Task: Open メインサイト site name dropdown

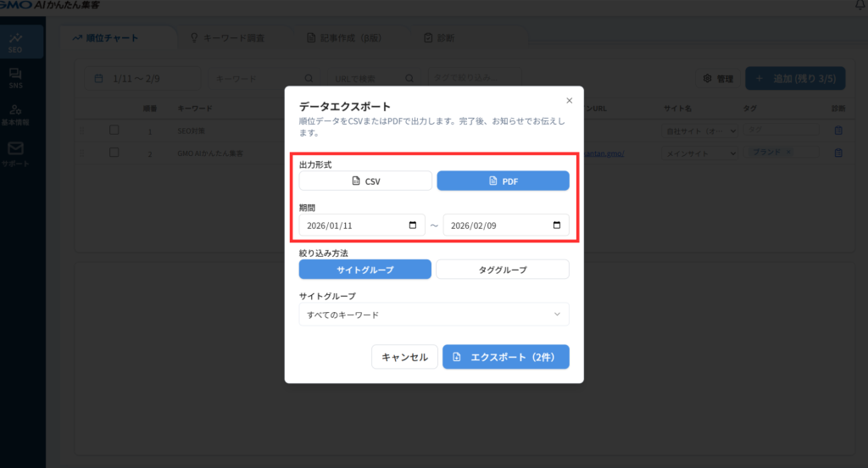Action: click(699, 153)
